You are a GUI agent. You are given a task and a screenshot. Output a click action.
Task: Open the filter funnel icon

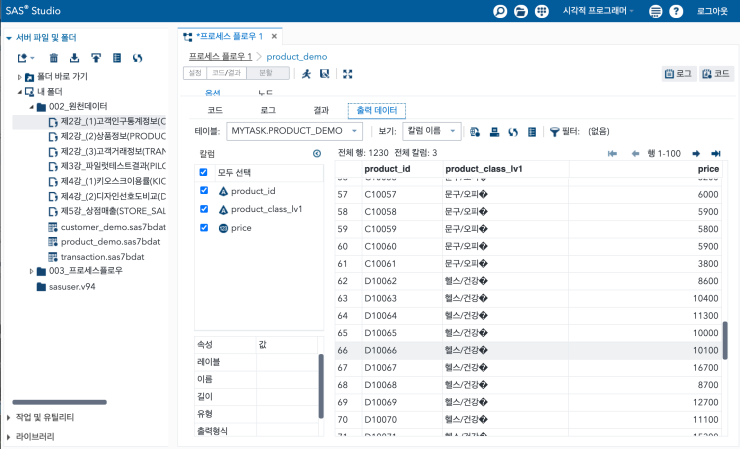pos(555,132)
